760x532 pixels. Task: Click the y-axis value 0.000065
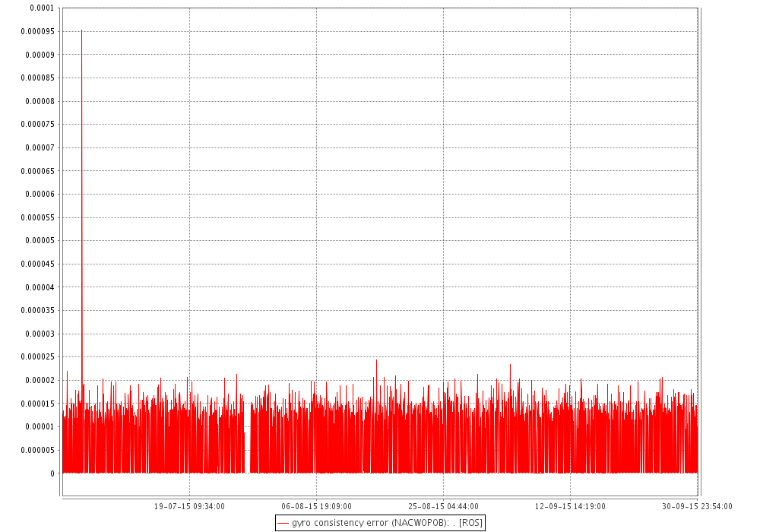[x=37, y=171]
